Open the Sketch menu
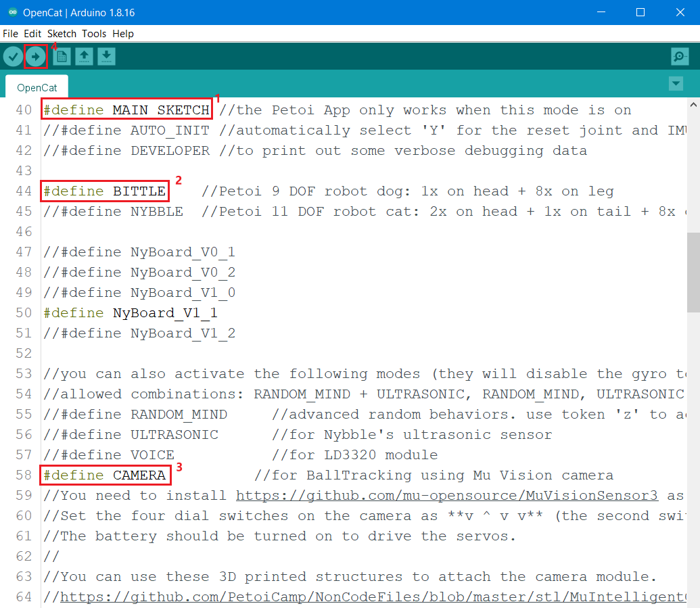The height and width of the screenshot is (608, 700). point(62,33)
